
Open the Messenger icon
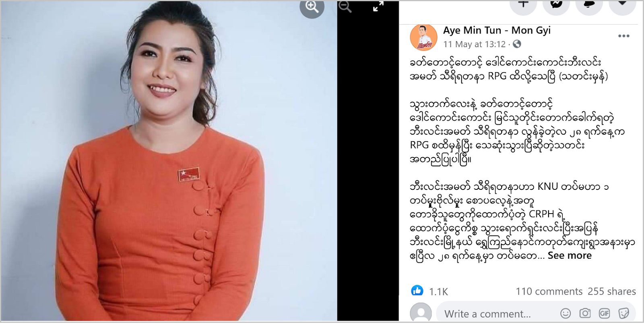[556, 5]
